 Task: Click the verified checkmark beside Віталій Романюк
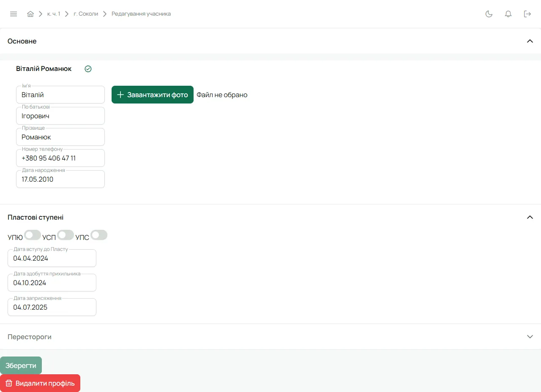point(88,69)
